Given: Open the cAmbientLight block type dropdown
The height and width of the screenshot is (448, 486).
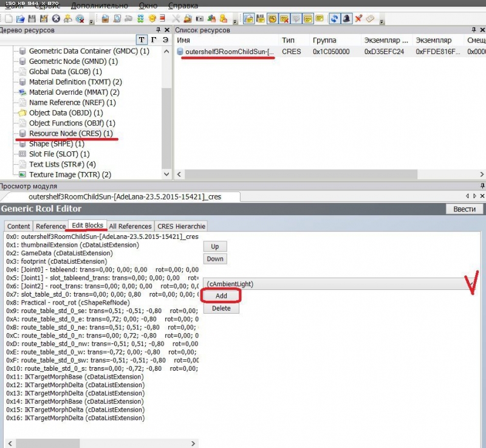Looking at the screenshot, I should pos(341,284).
